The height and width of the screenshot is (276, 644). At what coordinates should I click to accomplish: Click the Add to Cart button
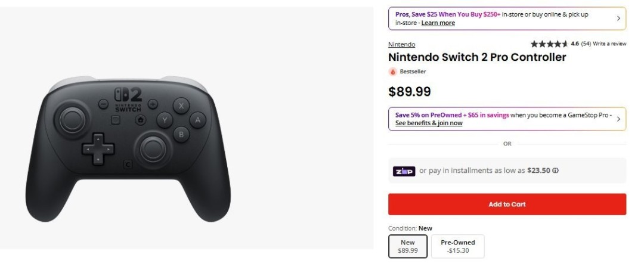tap(507, 204)
